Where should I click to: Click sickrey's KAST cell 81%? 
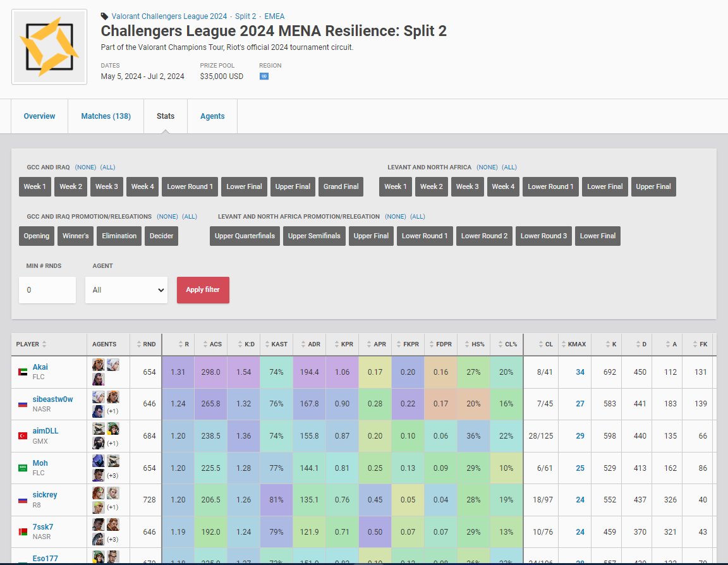click(x=276, y=500)
